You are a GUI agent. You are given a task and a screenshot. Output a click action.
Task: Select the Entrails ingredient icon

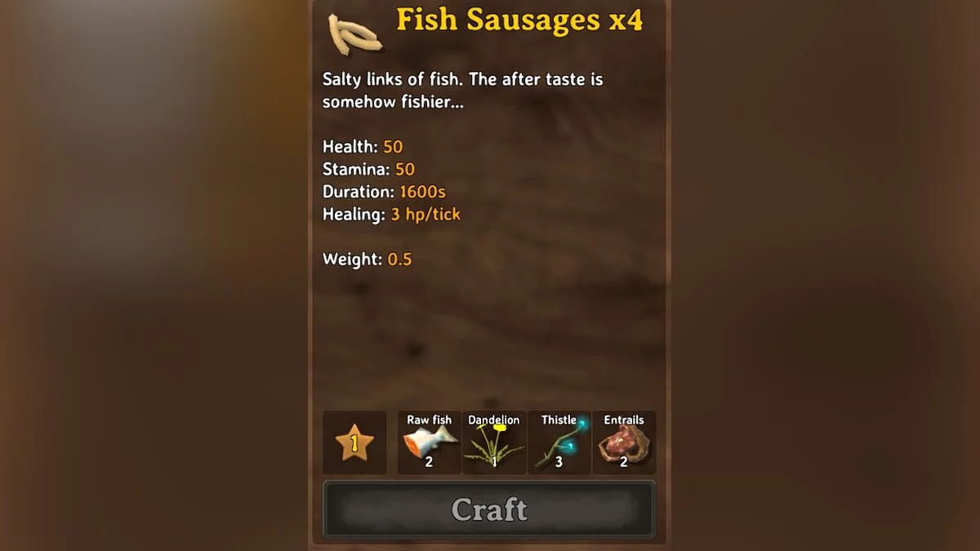624,442
